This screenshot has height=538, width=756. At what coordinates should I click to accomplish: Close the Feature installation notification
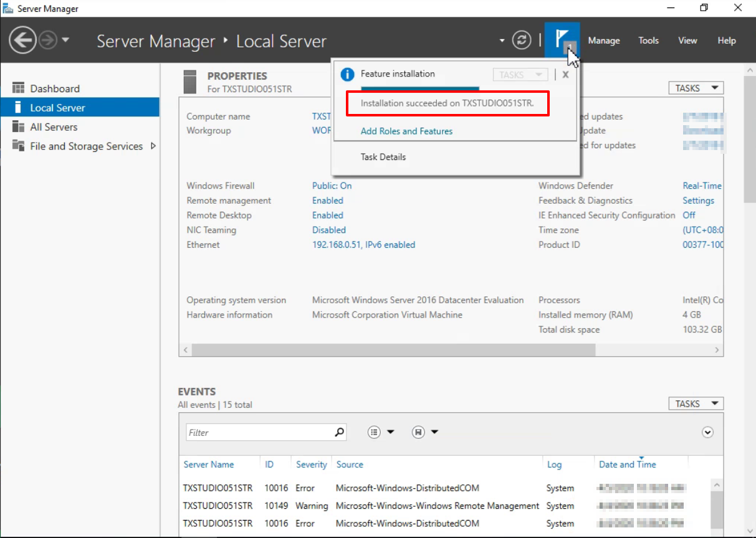click(x=566, y=75)
